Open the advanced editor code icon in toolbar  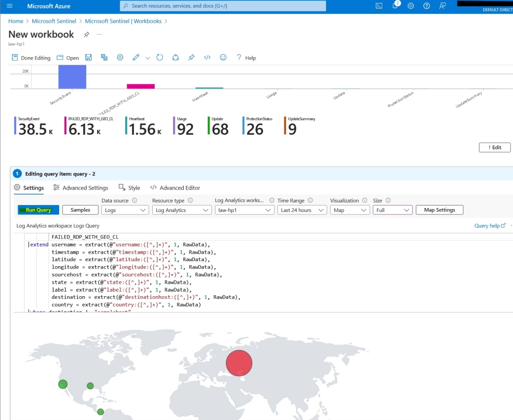pyautogui.click(x=207, y=58)
